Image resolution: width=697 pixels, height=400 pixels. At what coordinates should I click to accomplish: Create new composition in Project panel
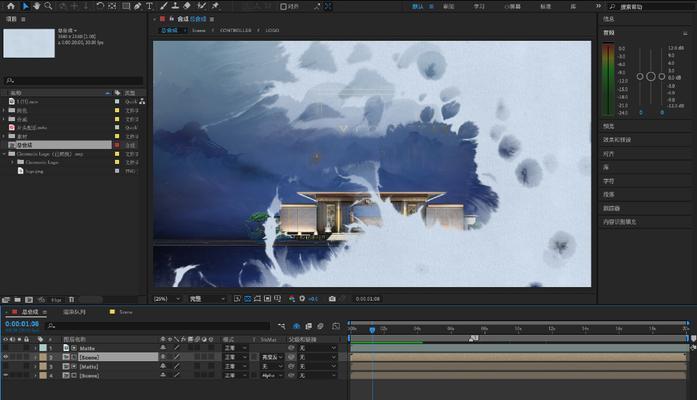point(29,300)
